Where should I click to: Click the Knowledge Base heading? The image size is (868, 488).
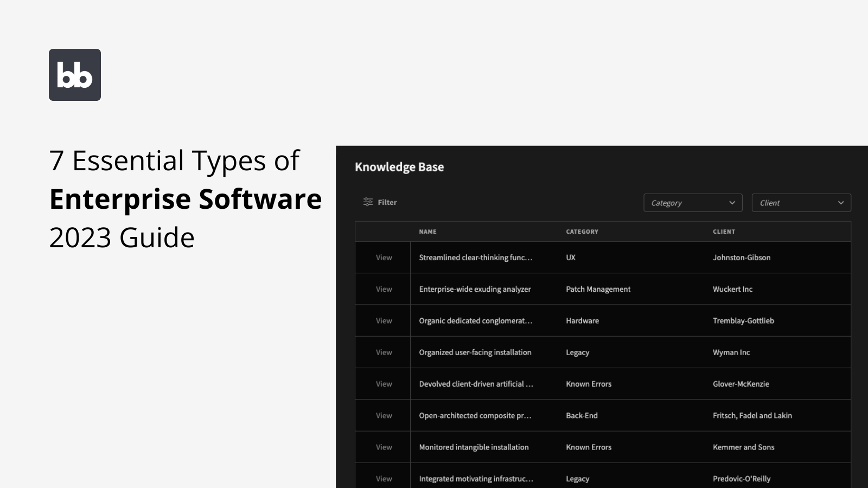point(400,166)
